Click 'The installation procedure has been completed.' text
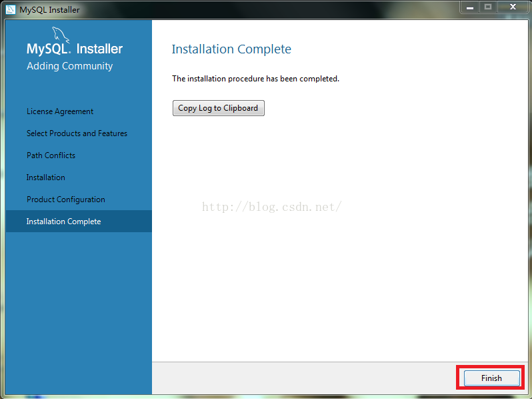 (x=255, y=79)
